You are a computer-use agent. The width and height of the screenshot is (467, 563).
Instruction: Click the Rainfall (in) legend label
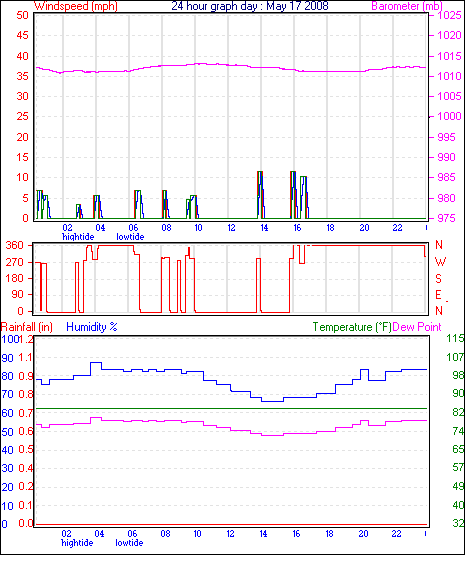point(27,327)
